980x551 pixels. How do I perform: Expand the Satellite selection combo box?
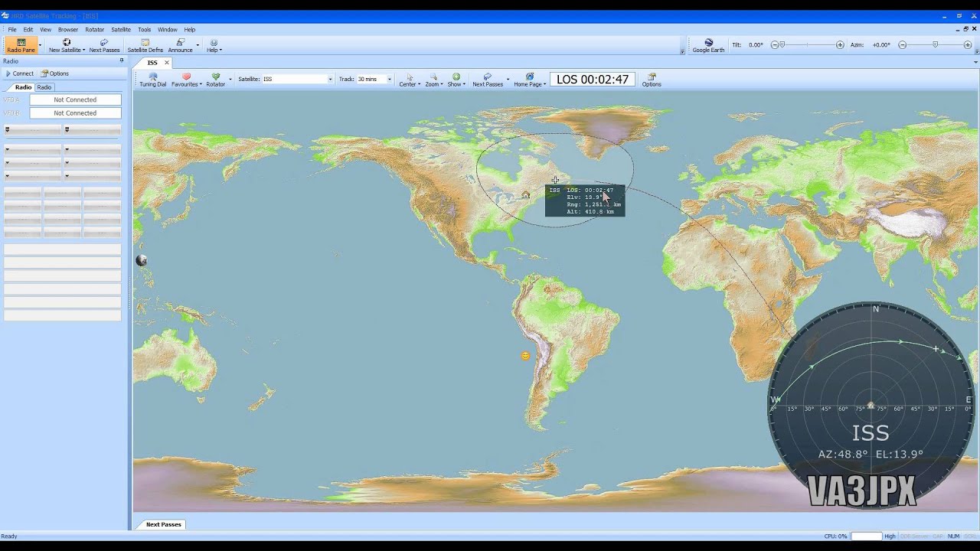pos(331,79)
